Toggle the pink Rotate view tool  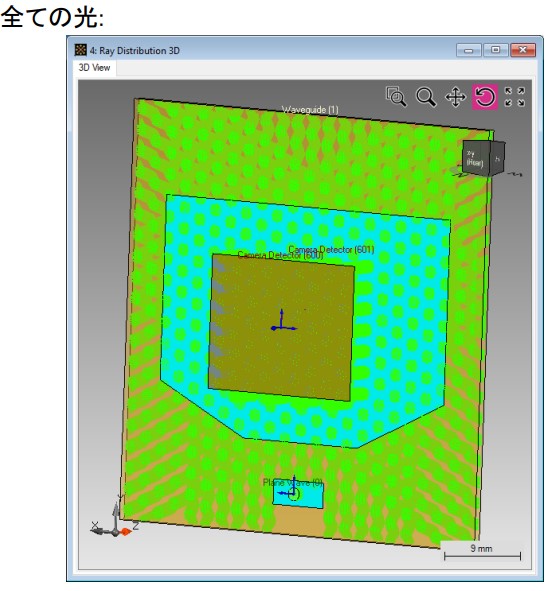tap(485, 97)
